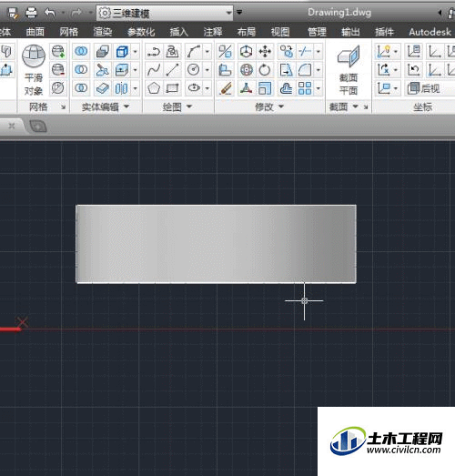Choose the Line drawing tool
The height and width of the screenshot is (476, 455).
(172, 70)
